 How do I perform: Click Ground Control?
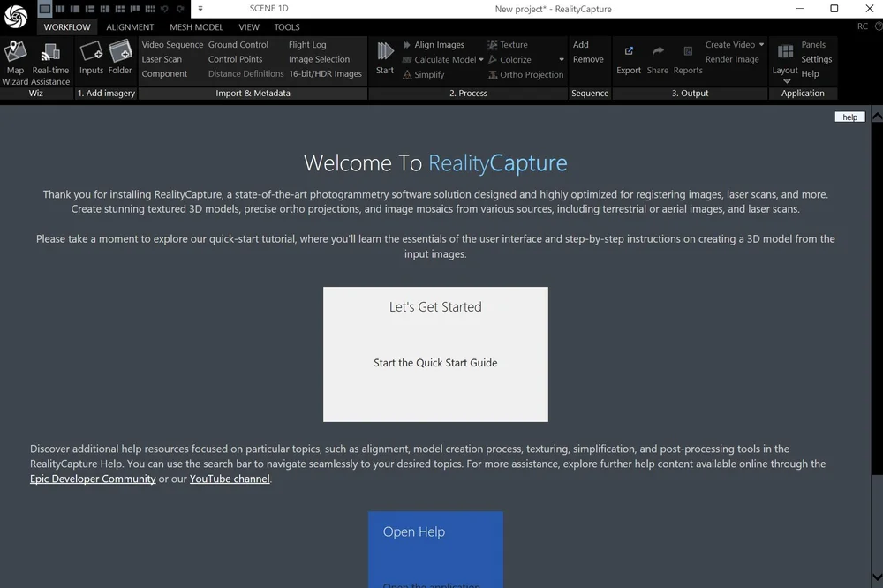coord(238,44)
